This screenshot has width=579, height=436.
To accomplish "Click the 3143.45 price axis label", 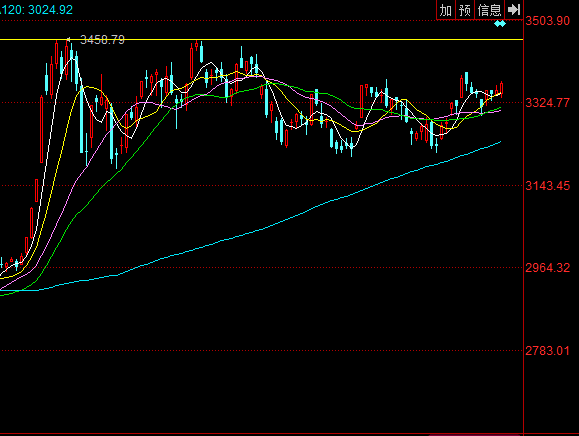I will (x=548, y=186).
